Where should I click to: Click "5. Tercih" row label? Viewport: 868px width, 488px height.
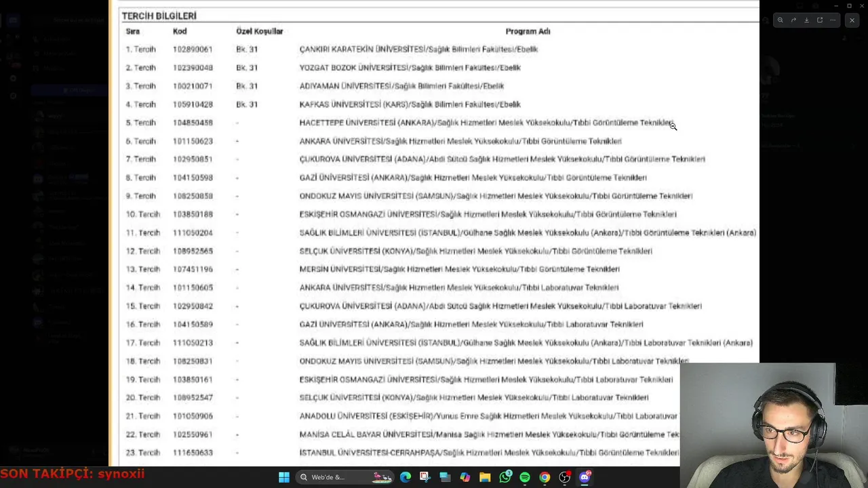140,123
